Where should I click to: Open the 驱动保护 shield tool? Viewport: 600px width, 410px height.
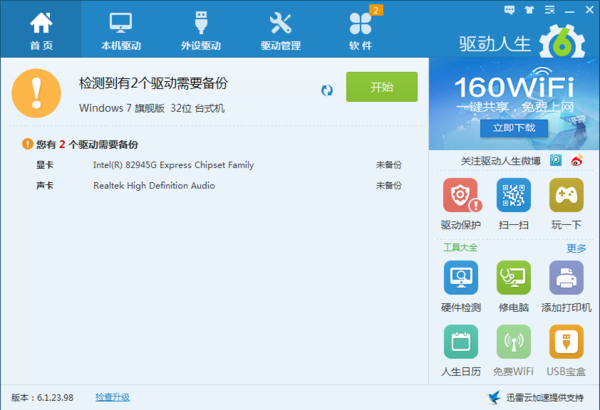click(x=461, y=204)
